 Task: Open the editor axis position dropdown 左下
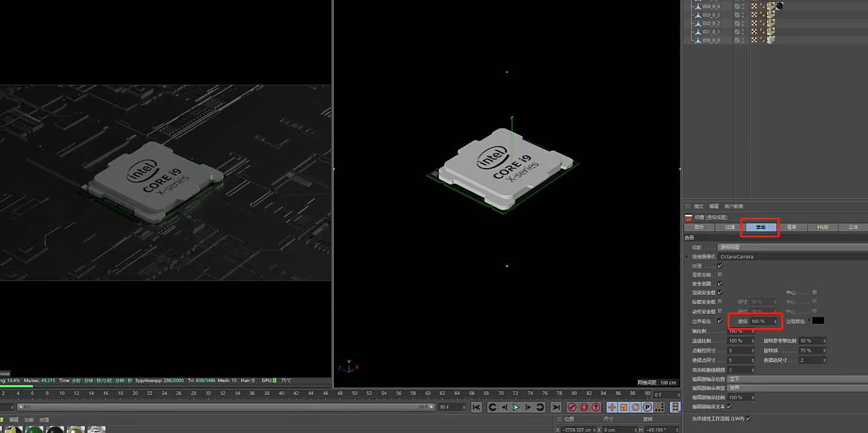click(x=798, y=379)
